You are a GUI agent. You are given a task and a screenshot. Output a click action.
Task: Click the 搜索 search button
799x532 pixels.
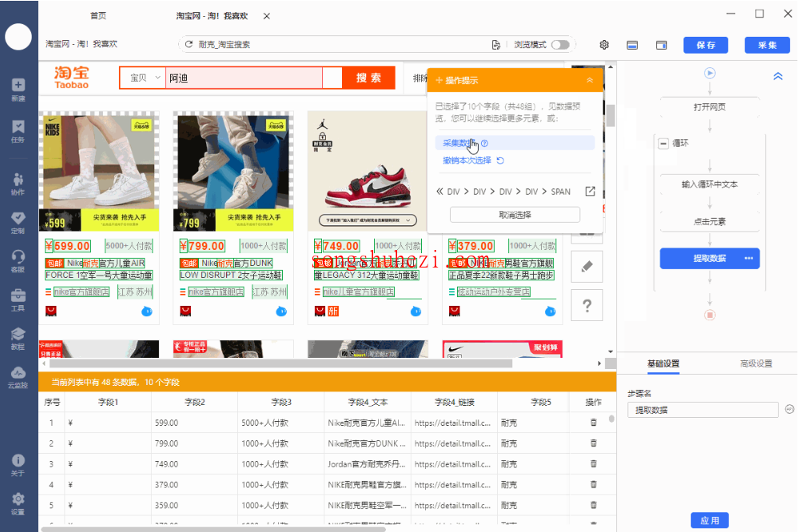click(368, 78)
